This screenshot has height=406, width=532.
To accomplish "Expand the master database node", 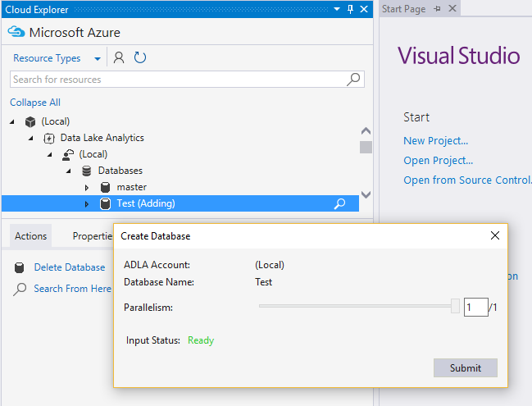I will 87,187.
